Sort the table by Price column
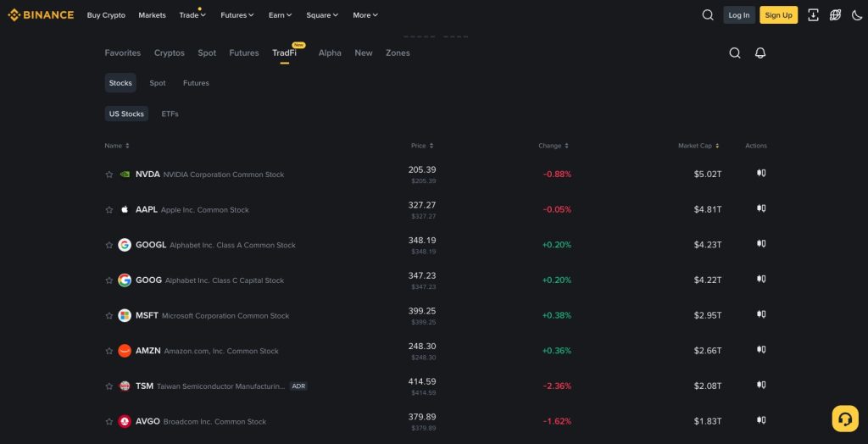This screenshot has width=868, height=444. [422, 146]
